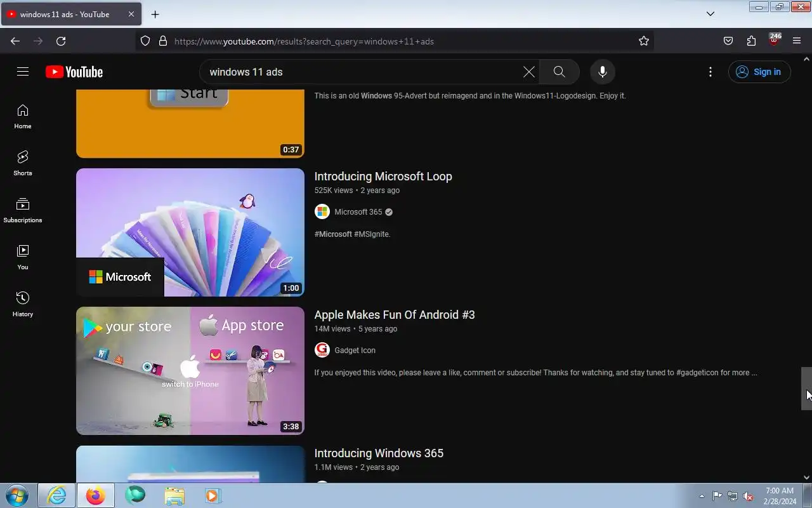Bookmark this page with star icon
Image resolution: width=812 pixels, height=508 pixels.
(644, 41)
